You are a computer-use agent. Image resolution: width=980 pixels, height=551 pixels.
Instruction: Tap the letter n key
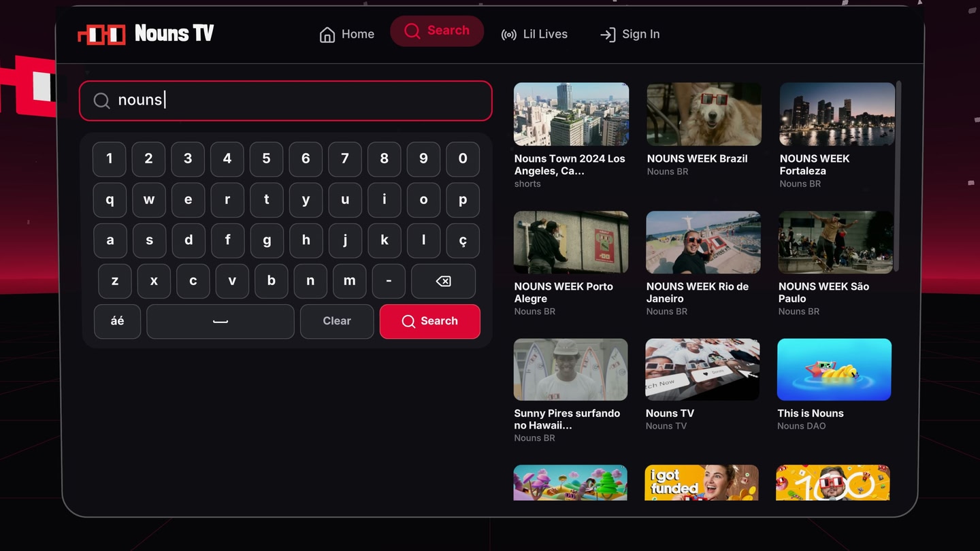click(310, 281)
